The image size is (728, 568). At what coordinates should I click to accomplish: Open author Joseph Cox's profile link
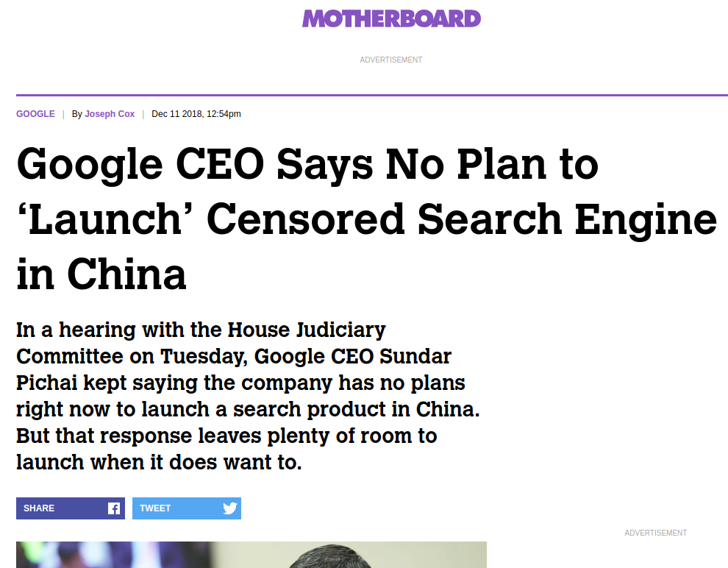click(x=110, y=114)
